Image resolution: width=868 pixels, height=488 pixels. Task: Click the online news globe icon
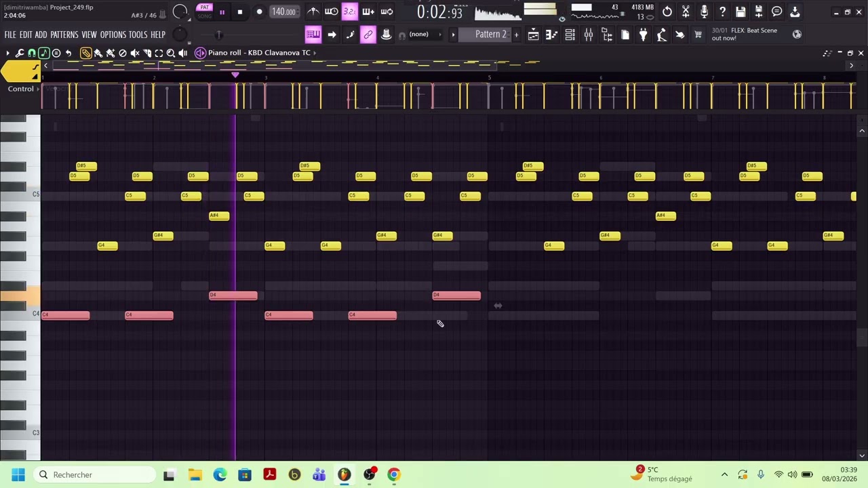[797, 34]
